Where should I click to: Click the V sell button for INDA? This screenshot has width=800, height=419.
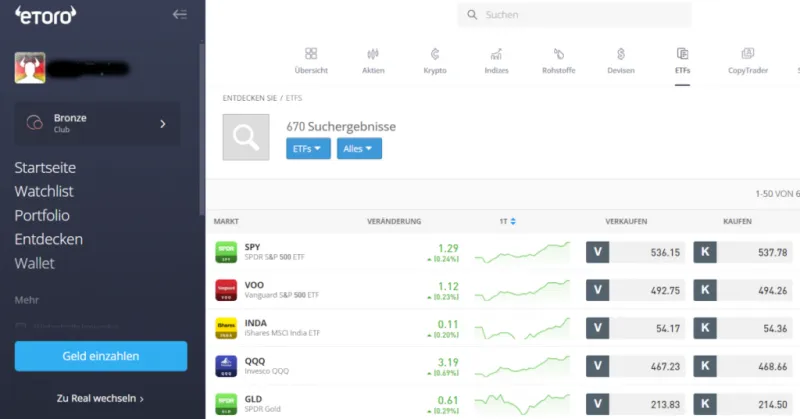(597, 328)
